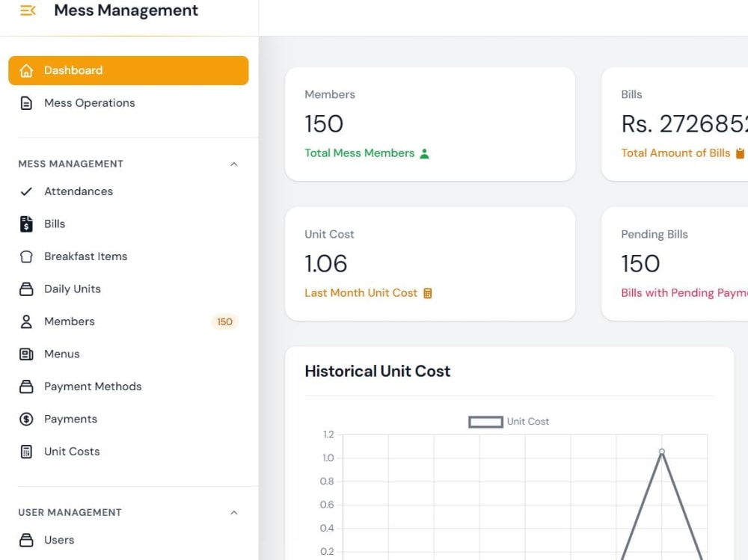This screenshot has width=748, height=560.
Task: Collapse the User Management section chevron
Action: [233, 513]
